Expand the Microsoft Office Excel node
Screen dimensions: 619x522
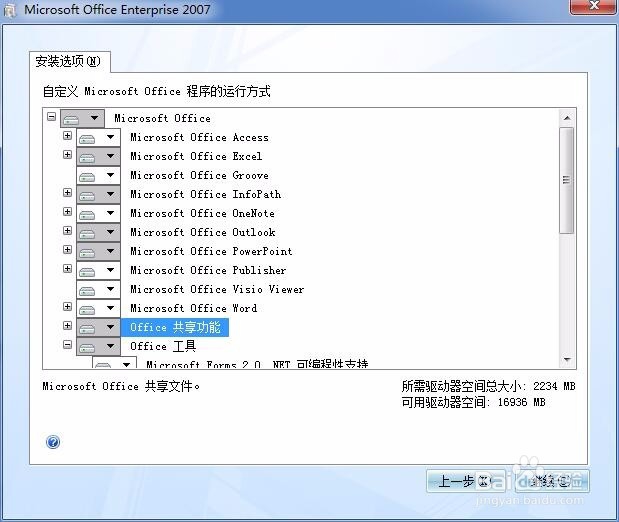[68, 154]
